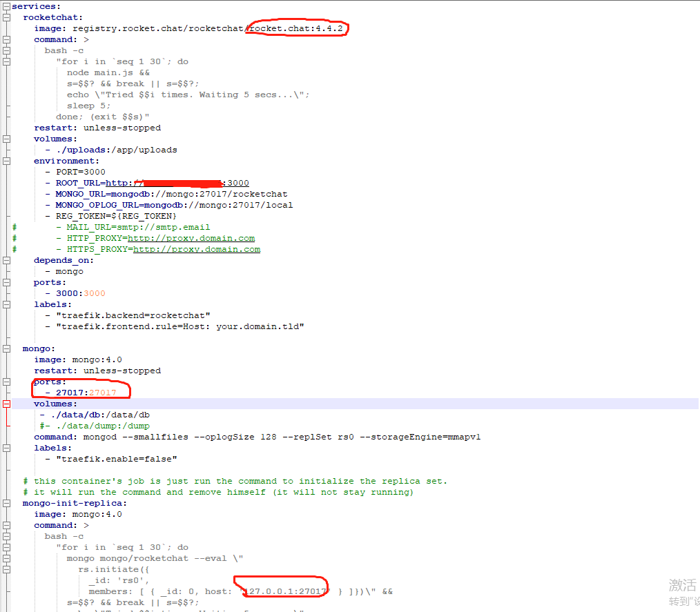Click the label 'traefik.backend=rocketchat'
Screen dimensions: 700x612
(x=133, y=316)
